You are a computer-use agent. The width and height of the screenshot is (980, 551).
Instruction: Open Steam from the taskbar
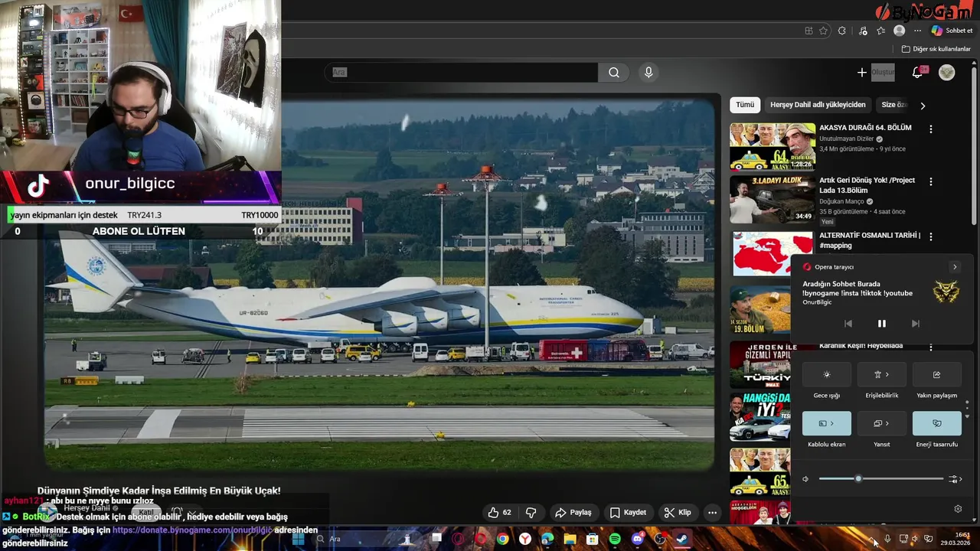coord(682,540)
